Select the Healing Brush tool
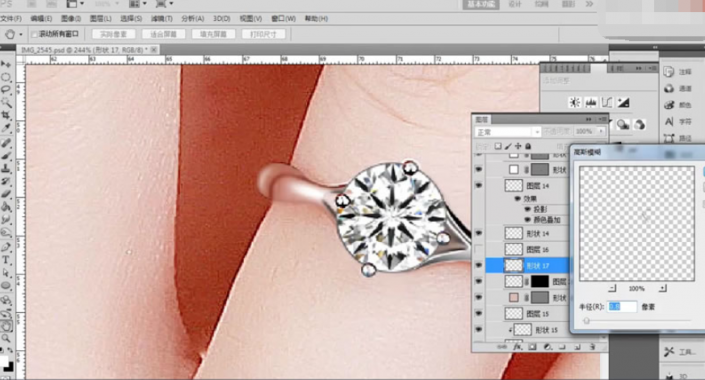The width and height of the screenshot is (705, 380). 6,143
